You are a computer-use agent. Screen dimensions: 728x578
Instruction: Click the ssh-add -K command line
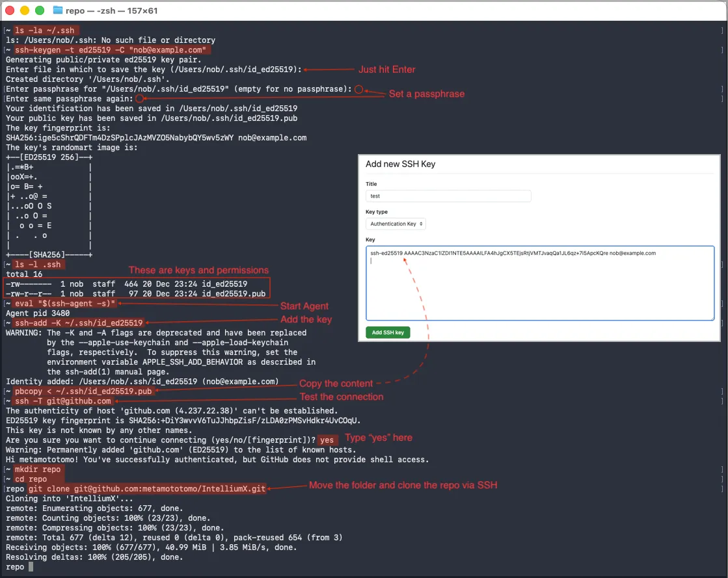coord(78,323)
